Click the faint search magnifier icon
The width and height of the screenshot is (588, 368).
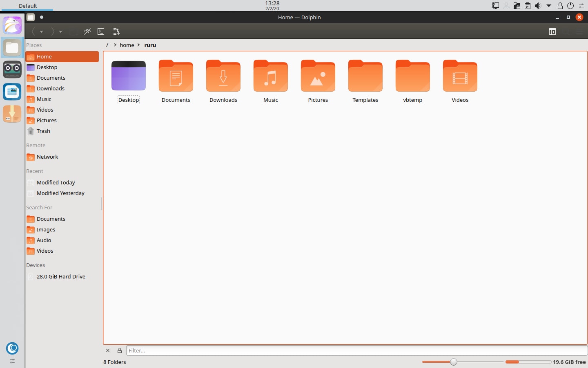pyautogui.click(x=566, y=31)
